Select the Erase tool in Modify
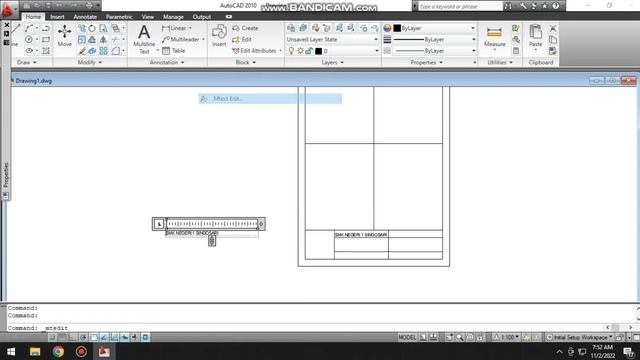 [x=82, y=51]
